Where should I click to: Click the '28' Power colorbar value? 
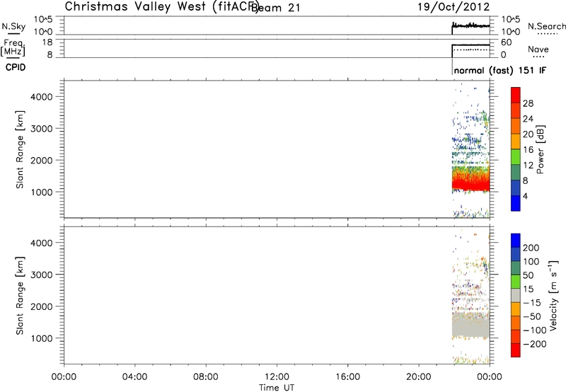point(528,103)
